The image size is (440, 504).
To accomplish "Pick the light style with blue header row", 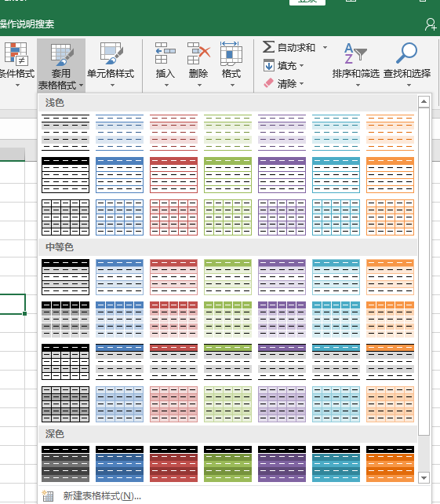I will click(119, 175).
